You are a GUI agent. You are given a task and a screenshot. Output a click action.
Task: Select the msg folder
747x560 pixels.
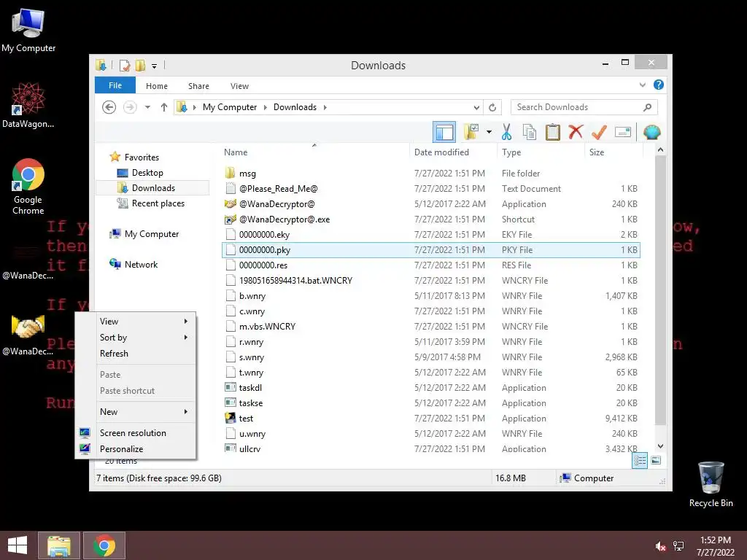pos(431,174)
